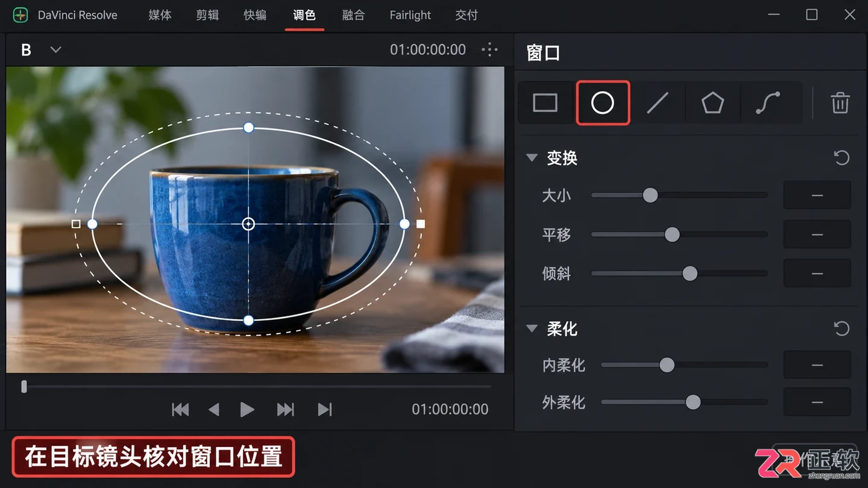Jump to last frame
868x488 pixels.
click(x=325, y=410)
